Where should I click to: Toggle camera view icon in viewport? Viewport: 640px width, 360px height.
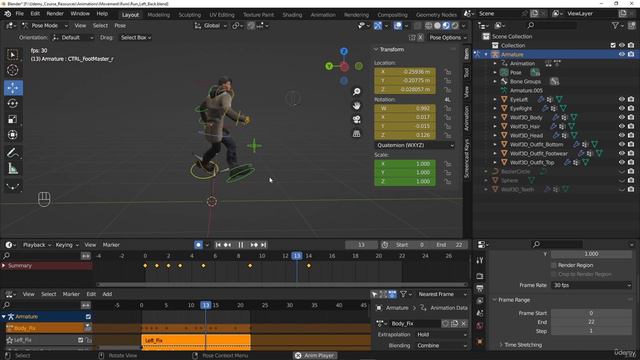tap(357, 120)
